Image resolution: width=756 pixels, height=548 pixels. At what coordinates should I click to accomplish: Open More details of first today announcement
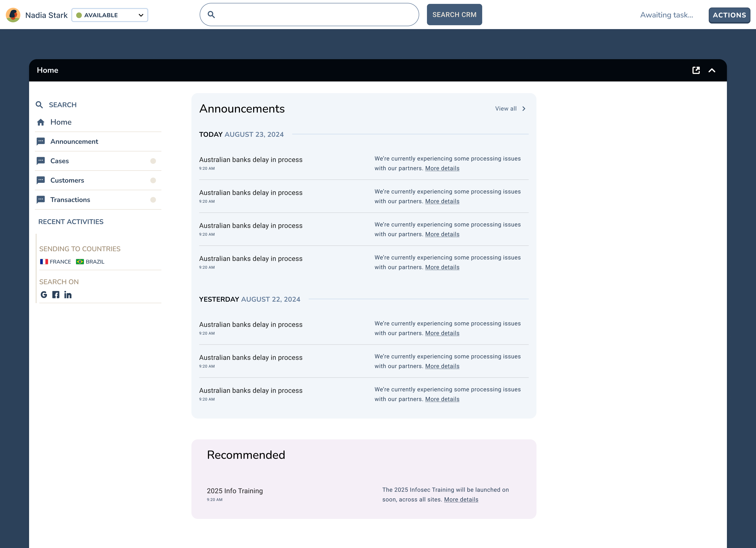click(x=442, y=168)
